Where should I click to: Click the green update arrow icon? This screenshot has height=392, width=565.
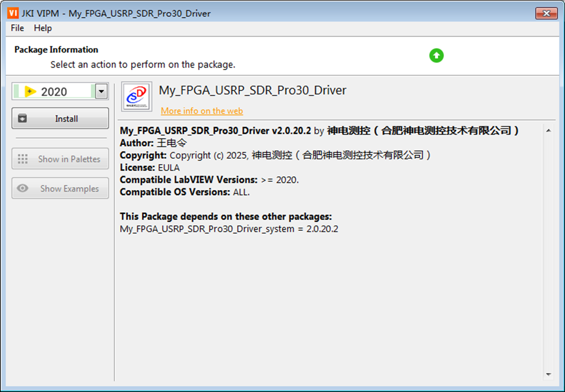click(436, 56)
